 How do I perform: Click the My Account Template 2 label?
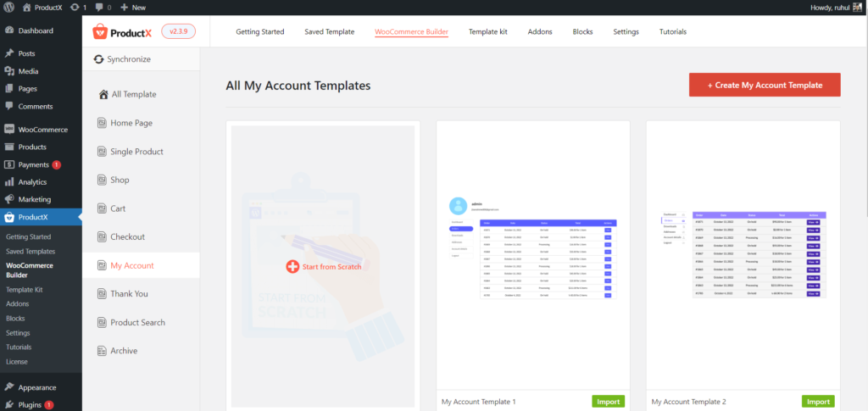coord(688,402)
